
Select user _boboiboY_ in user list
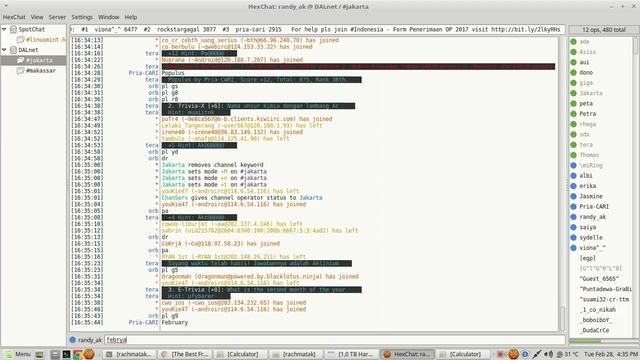point(596,320)
